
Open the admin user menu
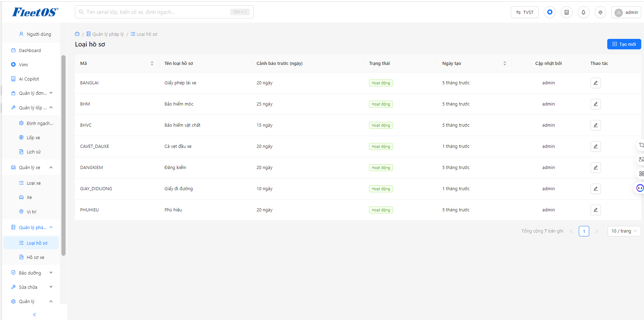pos(626,12)
